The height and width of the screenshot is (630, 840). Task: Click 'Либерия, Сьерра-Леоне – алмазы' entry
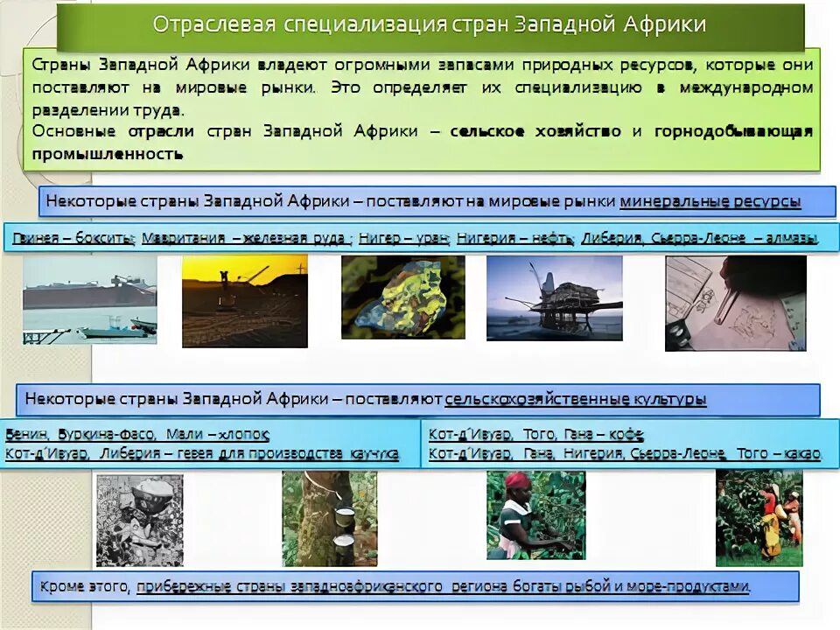pos(700,238)
